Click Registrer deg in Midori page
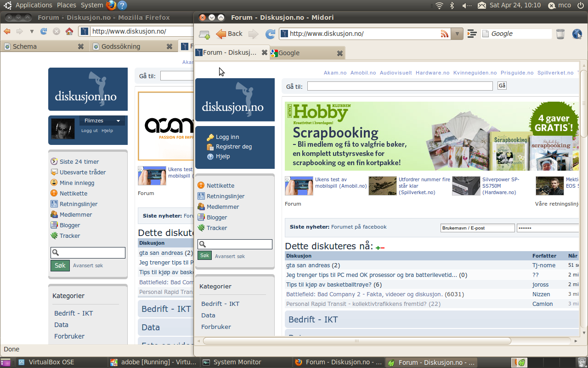This screenshot has width=588, height=368. point(234,147)
